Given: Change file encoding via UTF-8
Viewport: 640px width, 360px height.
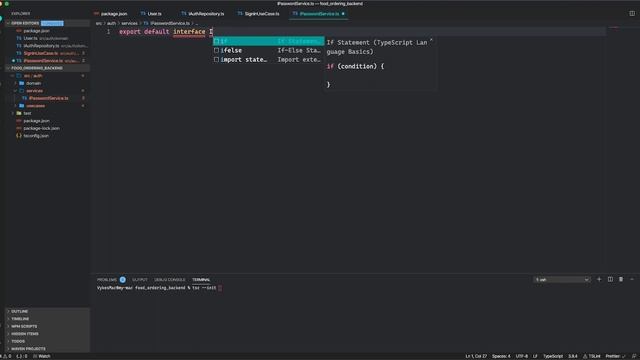Looking at the screenshot, I should coord(522,356).
